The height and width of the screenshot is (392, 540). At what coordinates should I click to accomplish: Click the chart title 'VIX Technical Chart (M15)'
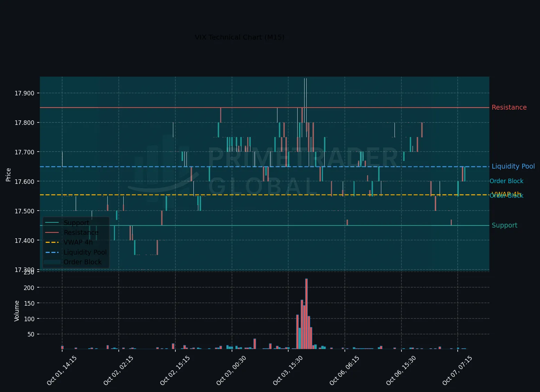[x=240, y=37]
